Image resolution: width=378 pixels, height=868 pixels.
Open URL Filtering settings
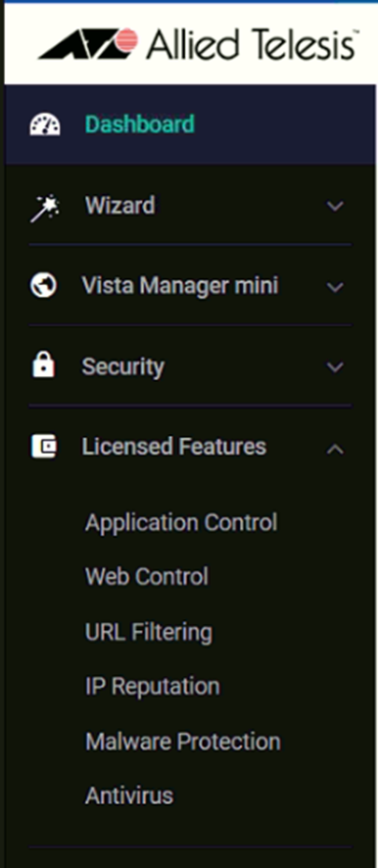148,632
